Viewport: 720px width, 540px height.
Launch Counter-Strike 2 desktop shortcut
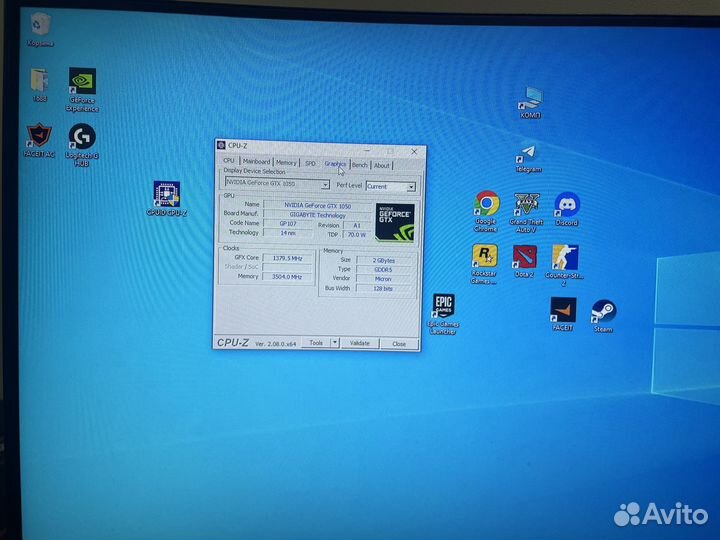point(564,265)
